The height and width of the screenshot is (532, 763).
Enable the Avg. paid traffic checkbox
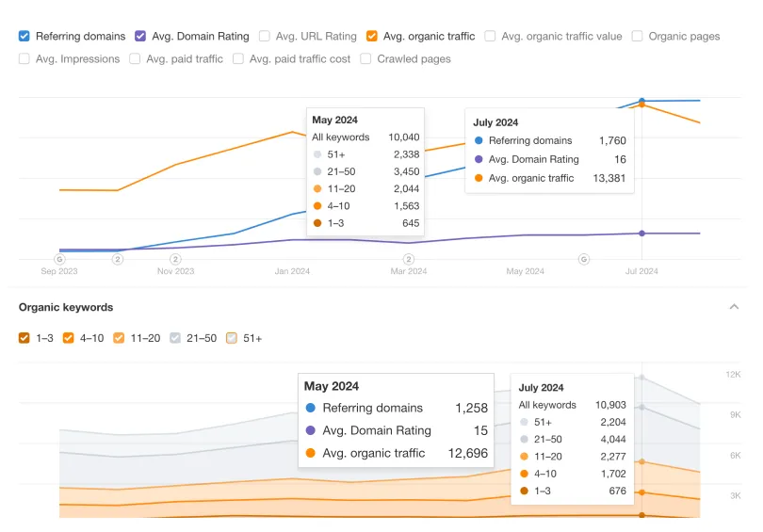(135, 58)
